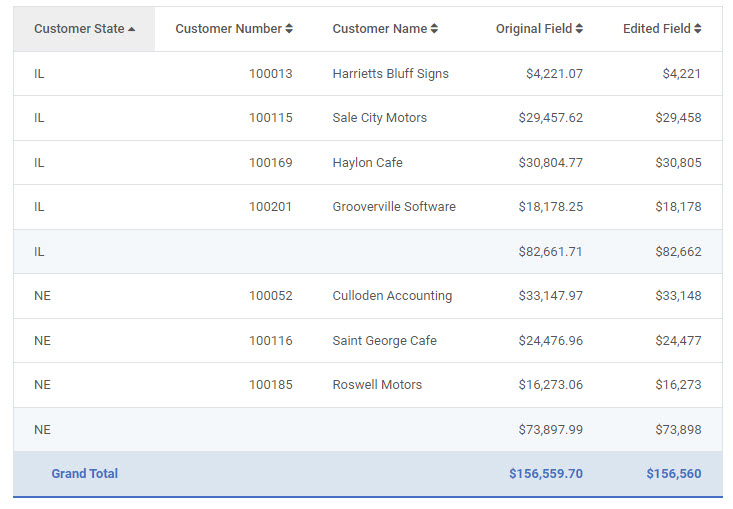Select the Customer Name column header
Viewport: 733px width, 509px height.
coord(379,29)
